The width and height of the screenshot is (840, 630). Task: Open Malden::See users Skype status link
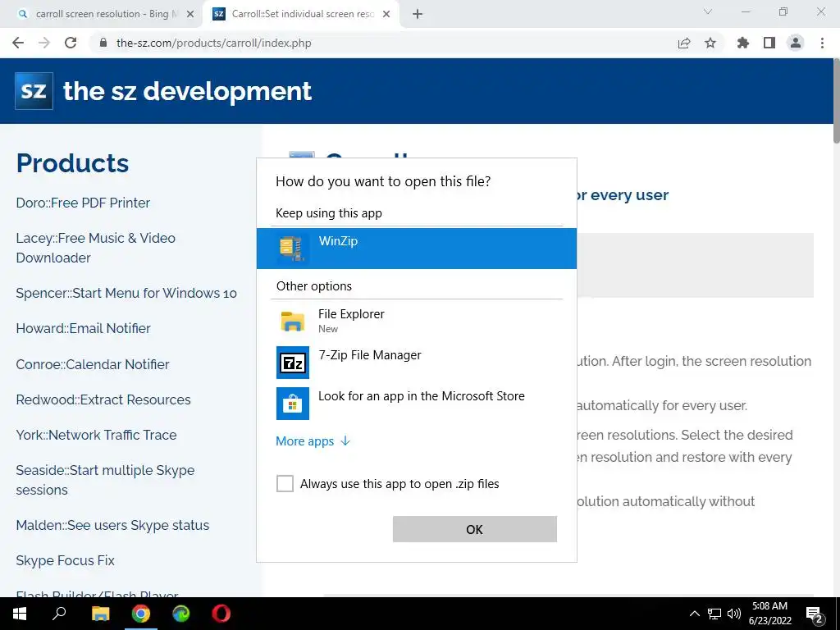click(112, 525)
